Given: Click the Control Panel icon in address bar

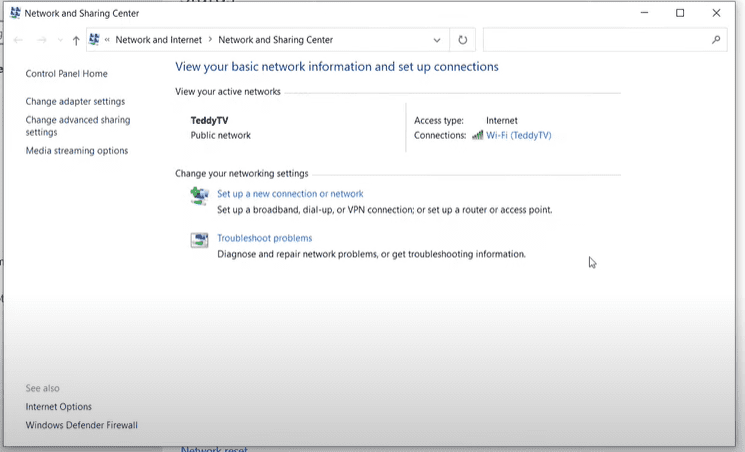Looking at the screenshot, I should tap(95, 40).
